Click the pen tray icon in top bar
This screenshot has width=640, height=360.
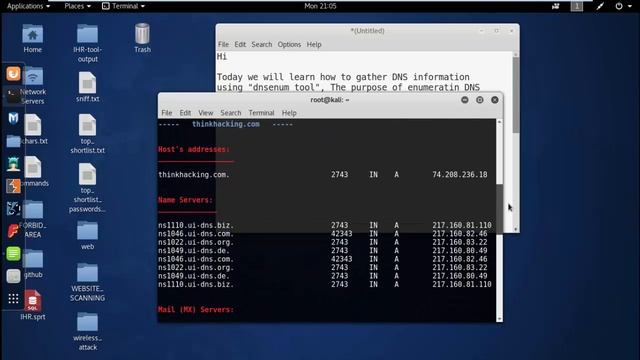point(600,6)
